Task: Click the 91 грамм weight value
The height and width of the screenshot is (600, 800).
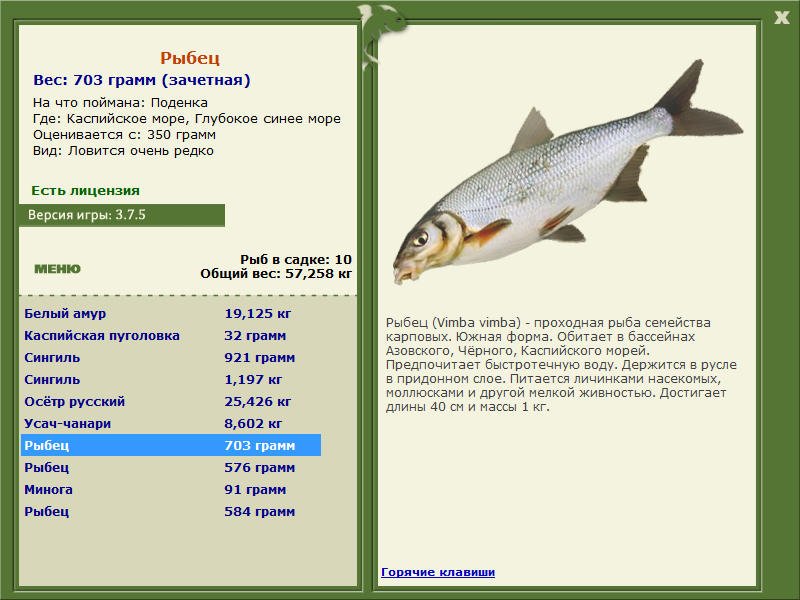Action: point(255,489)
